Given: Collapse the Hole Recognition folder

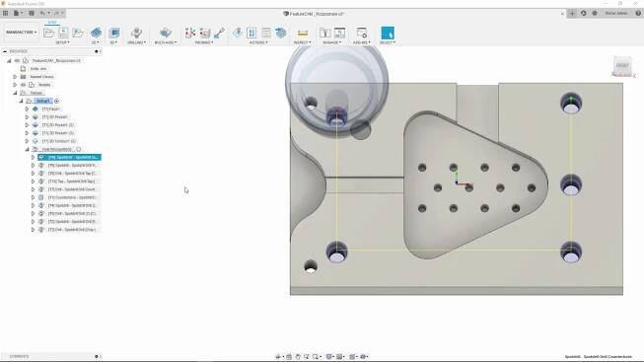Looking at the screenshot, I should [x=27, y=149].
